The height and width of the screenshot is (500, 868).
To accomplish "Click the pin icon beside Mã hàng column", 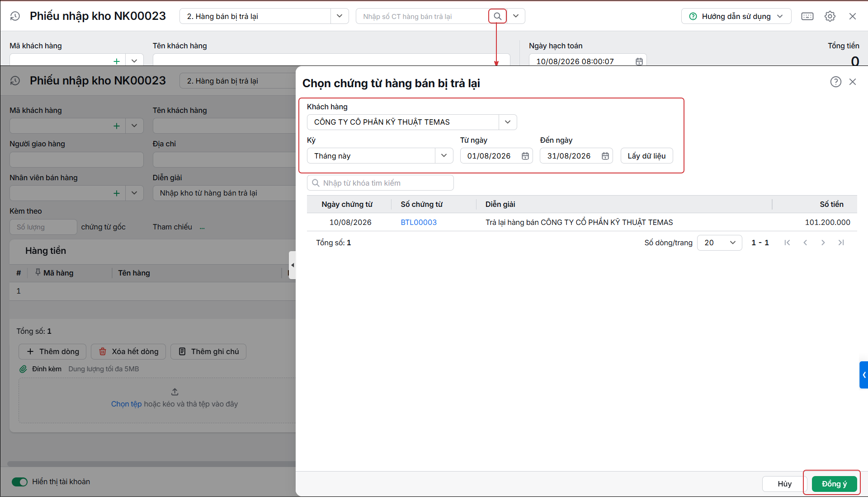I will click(x=38, y=272).
